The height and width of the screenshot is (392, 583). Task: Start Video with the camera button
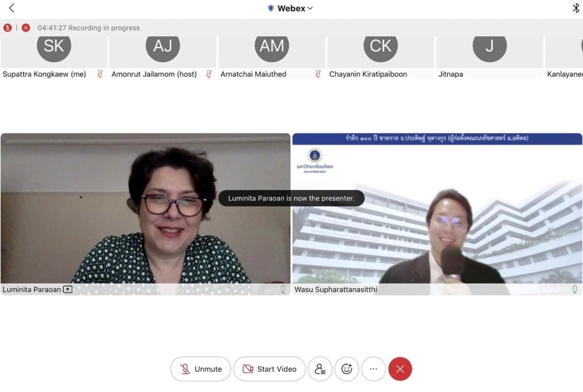[269, 369]
